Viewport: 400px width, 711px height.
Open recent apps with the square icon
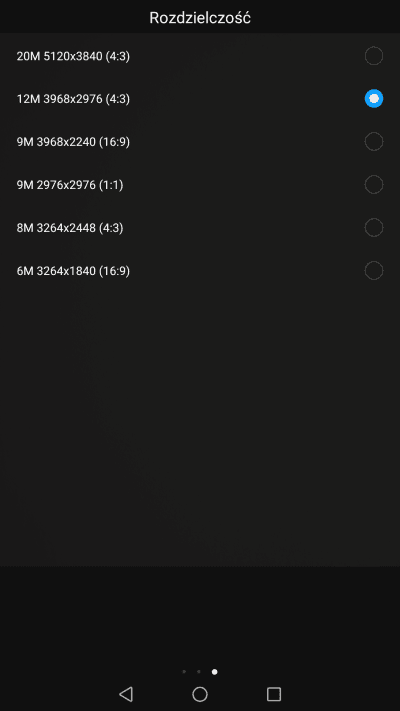[274, 694]
